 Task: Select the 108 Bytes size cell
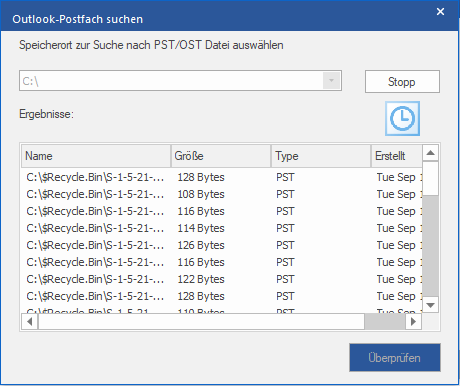coord(201,194)
